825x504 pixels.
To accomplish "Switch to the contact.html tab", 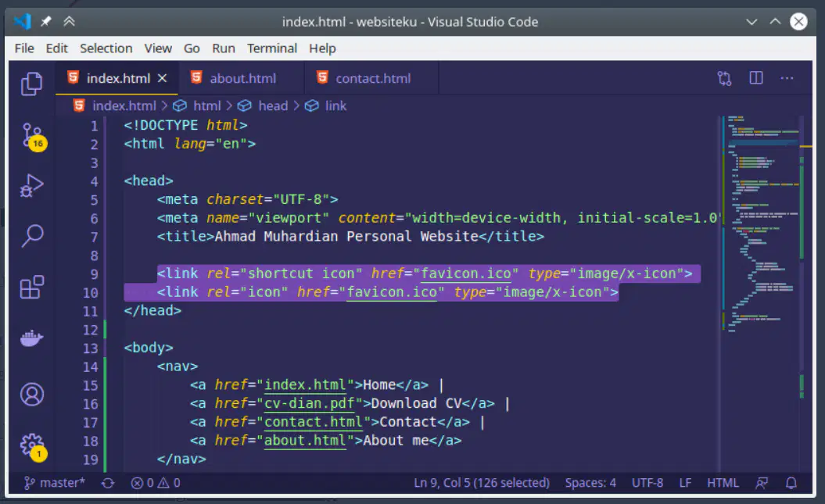I will pyautogui.click(x=371, y=78).
